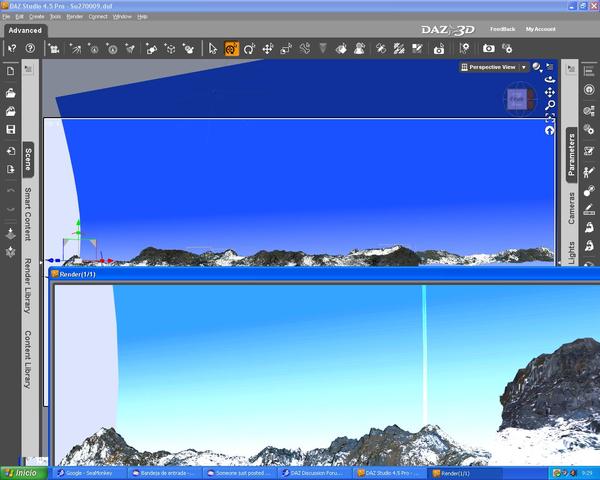
Task: Open the Smart Content side tab
Action: pos(28,214)
